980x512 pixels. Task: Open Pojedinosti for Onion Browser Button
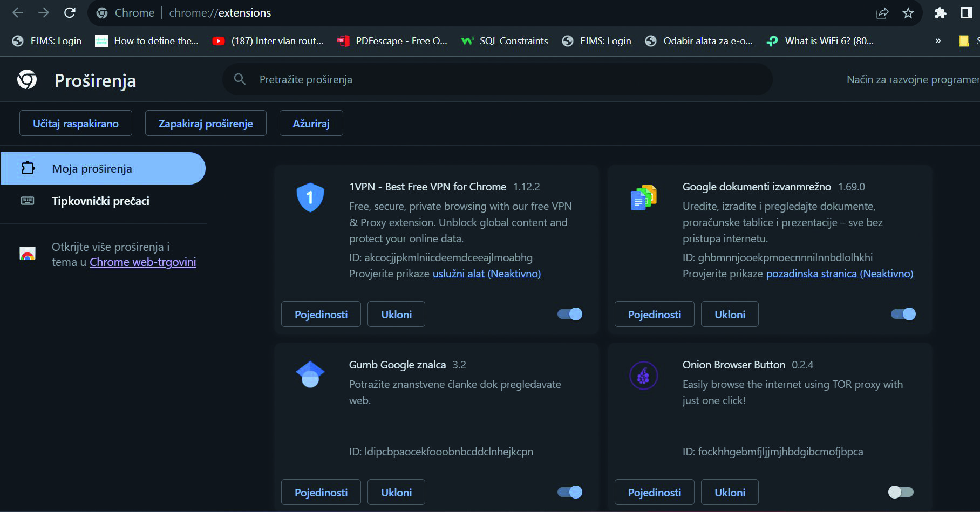pyautogui.click(x=655, y=492)
